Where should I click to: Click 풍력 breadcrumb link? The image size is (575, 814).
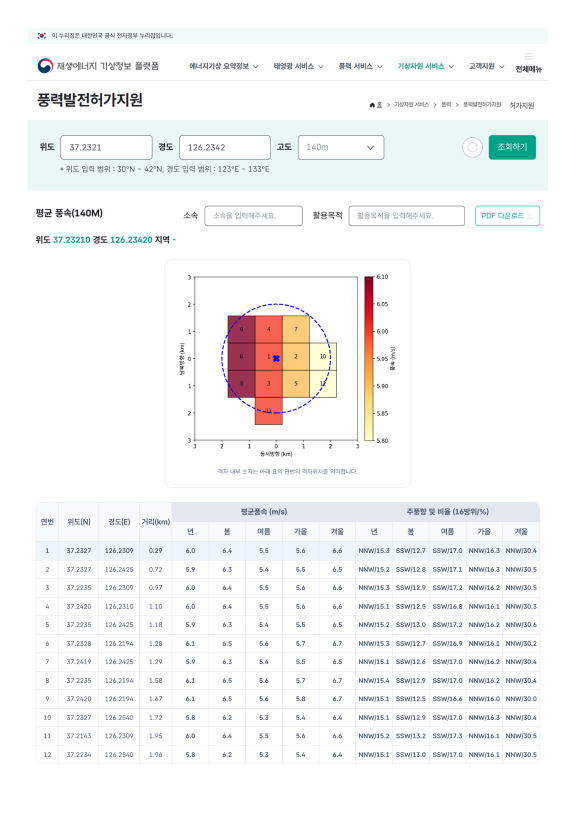pos(446,105)
